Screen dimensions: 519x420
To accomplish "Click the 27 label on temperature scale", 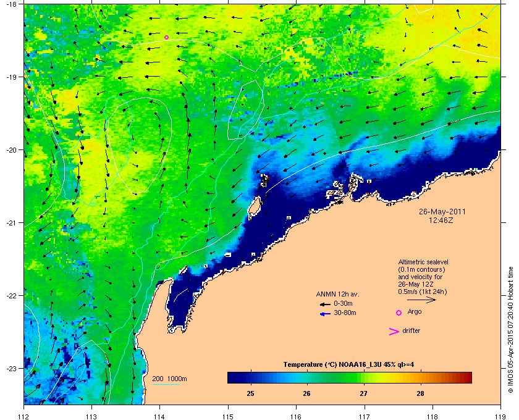I will 364,393.
